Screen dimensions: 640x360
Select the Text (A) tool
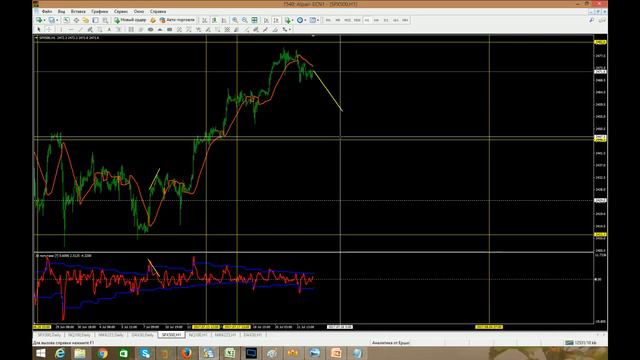point(109,29)
